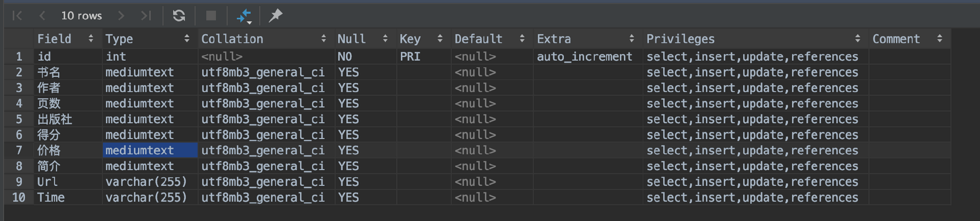The width and height of the screenshot is (980, 221).
Task: Toggle sorting on the Key column arrows
Action: [440, 39]
